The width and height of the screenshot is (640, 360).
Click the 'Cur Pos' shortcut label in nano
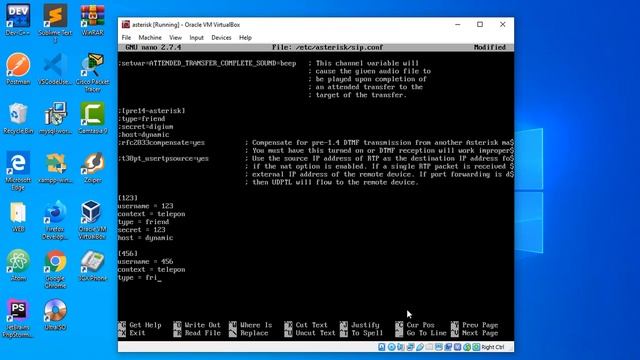420,325
